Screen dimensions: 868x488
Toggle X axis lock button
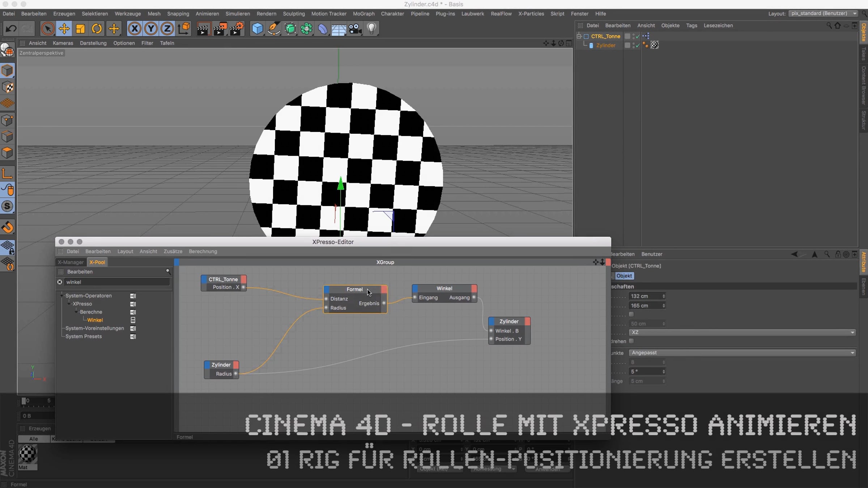(x=135, y=29)
